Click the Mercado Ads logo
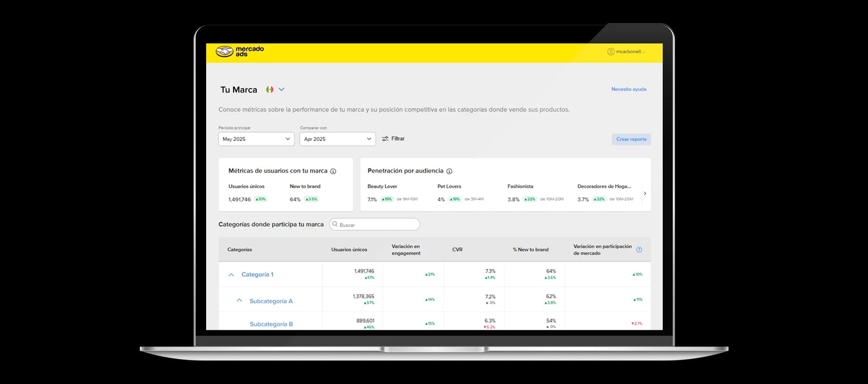Image resolution: width=868 pixels, height=384 pixels. click(240, 52)
